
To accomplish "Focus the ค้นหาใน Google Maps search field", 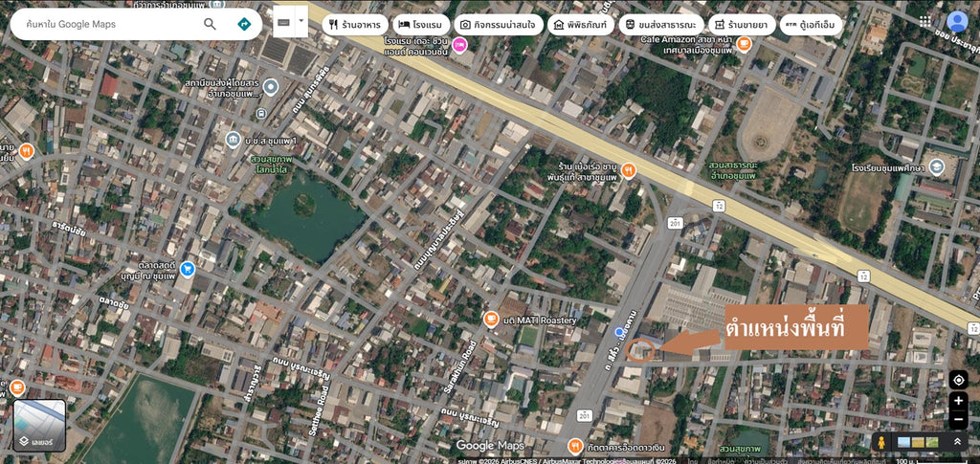I will pyautogui.click(x=109, y=24).
